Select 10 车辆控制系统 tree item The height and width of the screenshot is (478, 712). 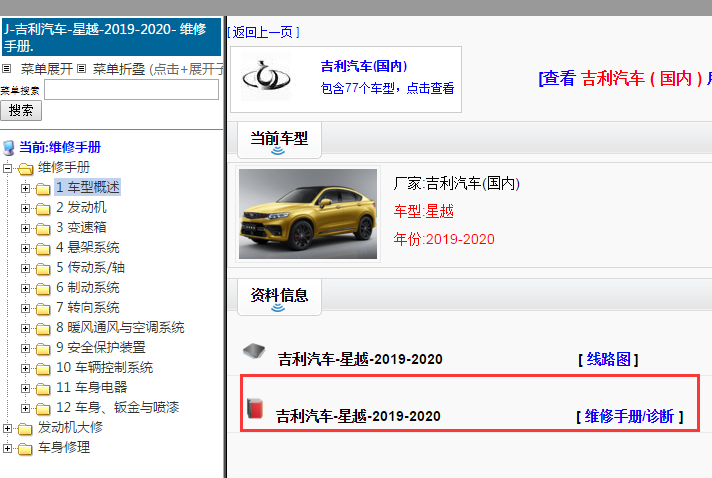(x=104, y=367)
